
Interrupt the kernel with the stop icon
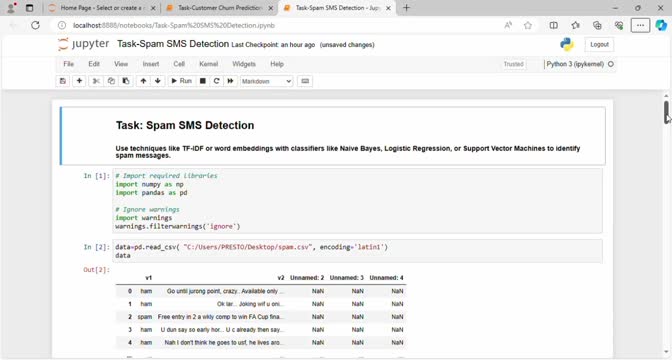[203, 81]
